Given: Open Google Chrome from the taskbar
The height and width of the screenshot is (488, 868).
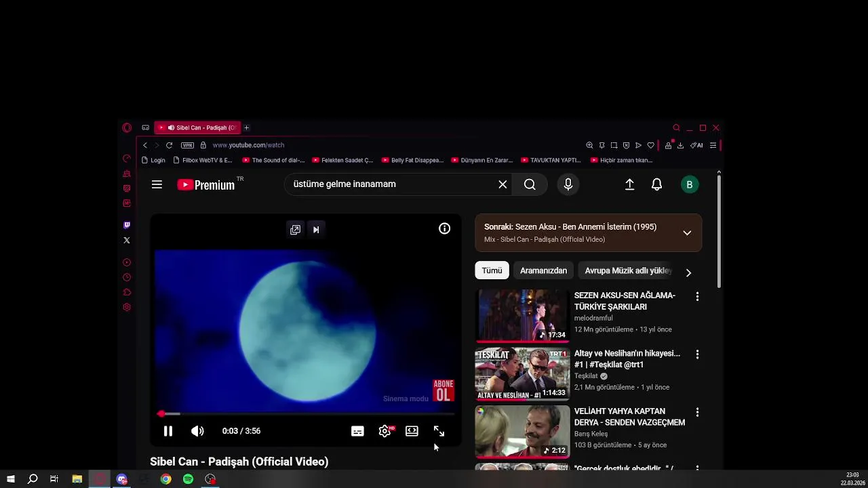Looking at the screenshot, I should coord(165,479).
